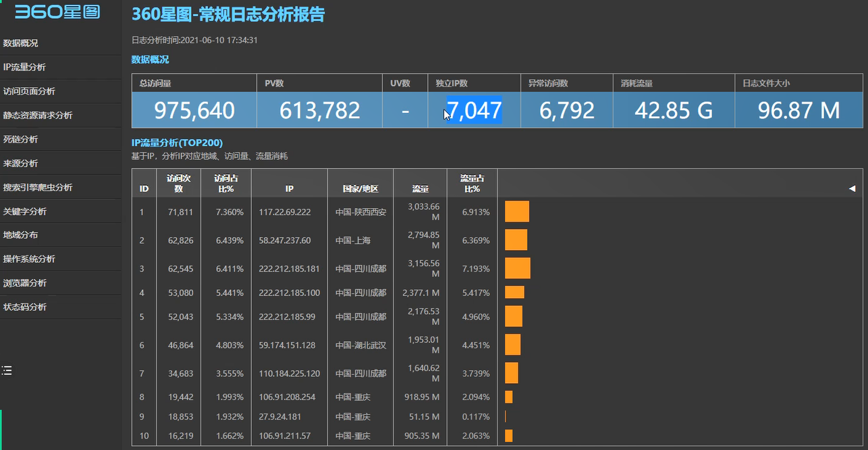Click traffic value 2,377.1 M
Image resolution: width=868 pixels, height=450 pixels.
[x=421, y=293]
